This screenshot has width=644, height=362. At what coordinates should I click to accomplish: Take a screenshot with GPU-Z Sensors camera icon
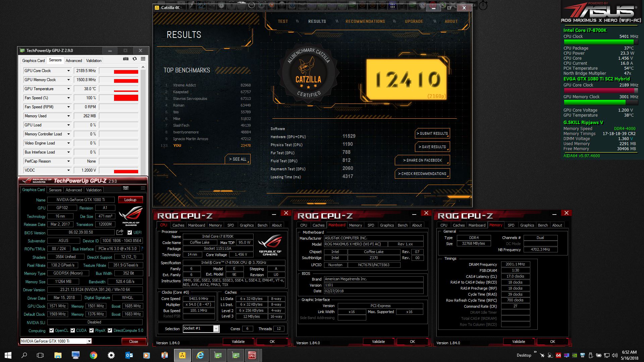125,59
